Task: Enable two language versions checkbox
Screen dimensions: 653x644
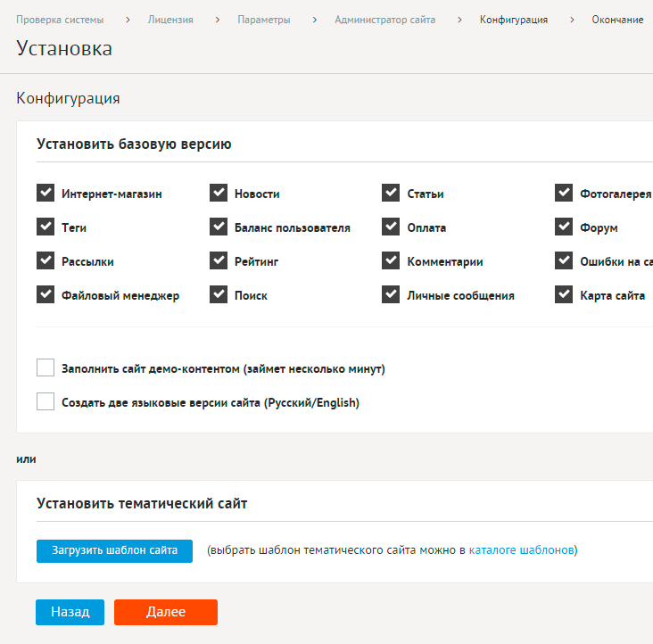Action: (x=45, y=401)
